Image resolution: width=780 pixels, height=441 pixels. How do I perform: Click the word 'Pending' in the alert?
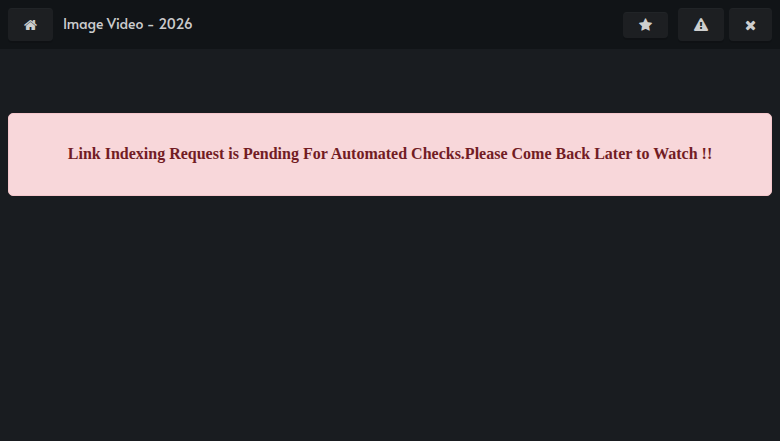click(x=271, y=154)
